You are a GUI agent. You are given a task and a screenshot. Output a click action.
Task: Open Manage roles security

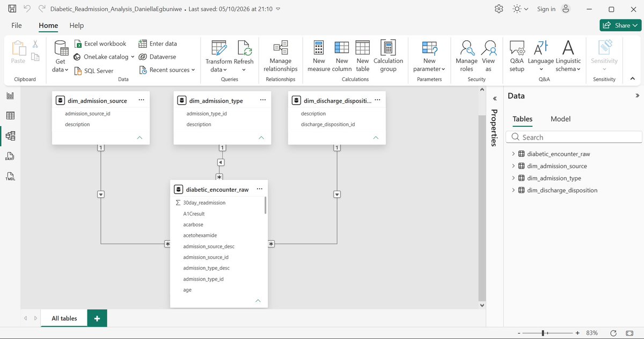tap(466, 57)
